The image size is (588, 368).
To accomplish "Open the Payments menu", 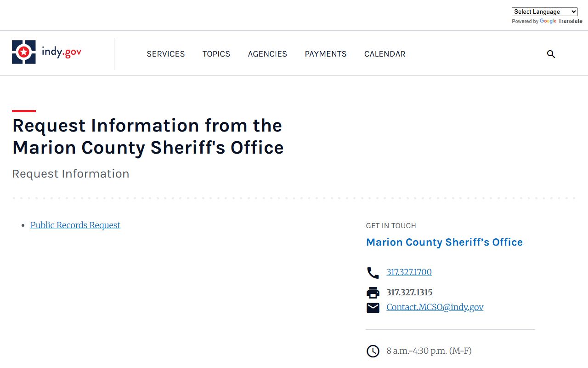I will [x=326, y=54].
